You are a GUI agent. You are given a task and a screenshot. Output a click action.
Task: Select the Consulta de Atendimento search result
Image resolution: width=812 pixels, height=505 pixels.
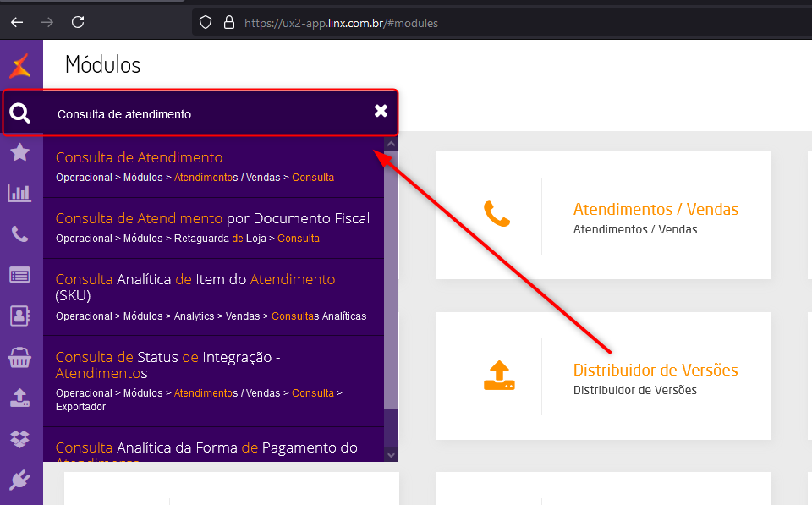click(139, 157)
